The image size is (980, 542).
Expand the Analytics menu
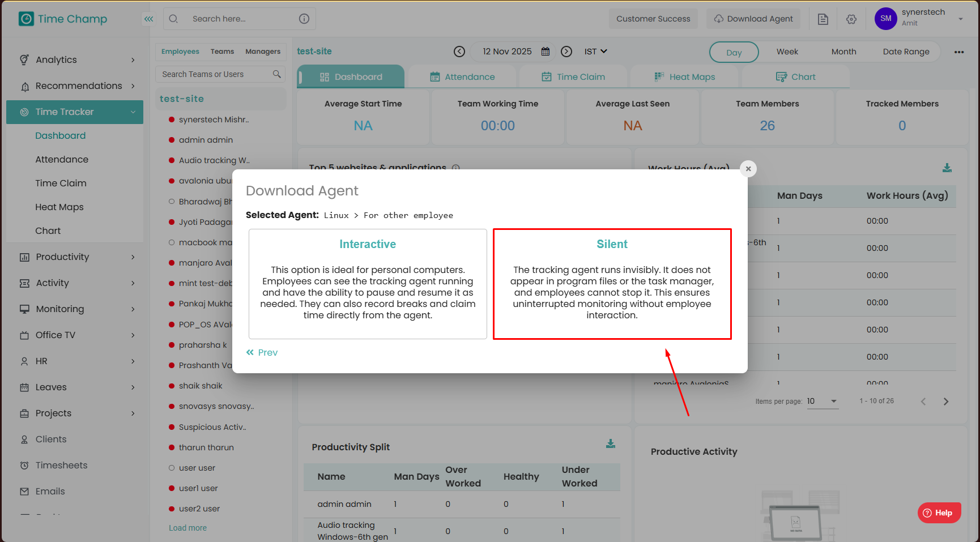pyautogui.click(x=75, y=59)
